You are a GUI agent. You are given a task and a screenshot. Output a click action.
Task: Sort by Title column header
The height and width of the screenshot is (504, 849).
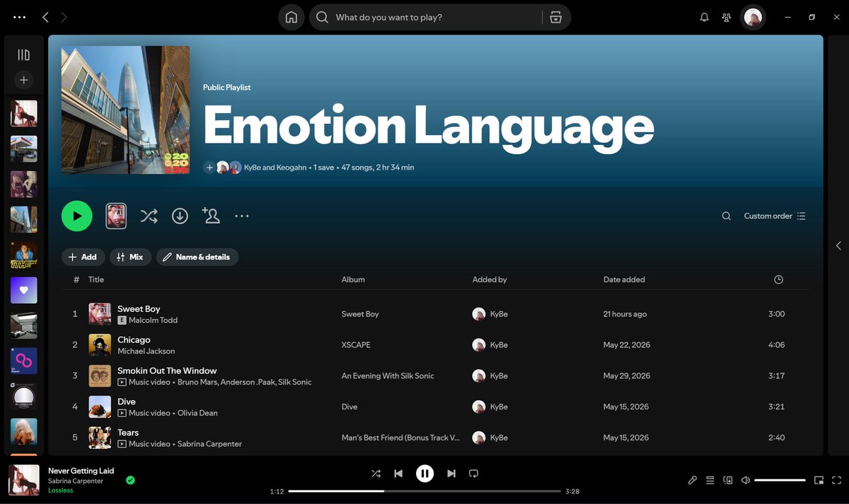coord(96,280)
